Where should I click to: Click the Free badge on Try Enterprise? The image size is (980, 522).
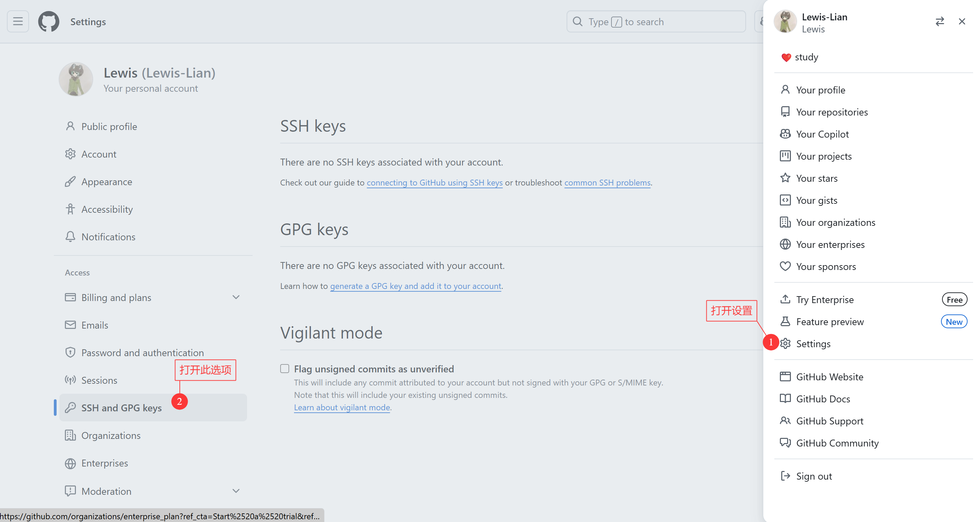pos(954,300)
